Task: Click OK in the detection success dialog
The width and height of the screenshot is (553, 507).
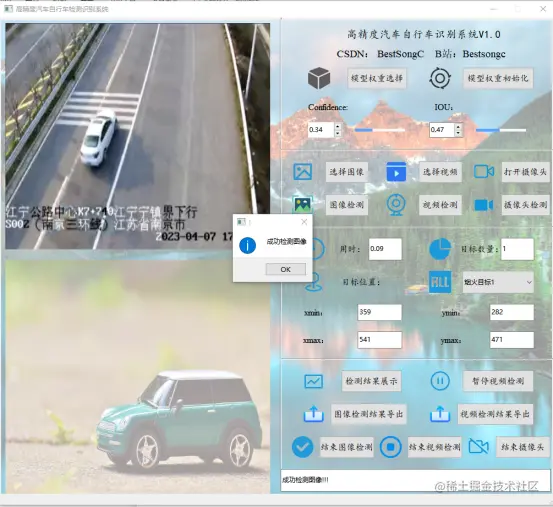Action: coord(286,269)
